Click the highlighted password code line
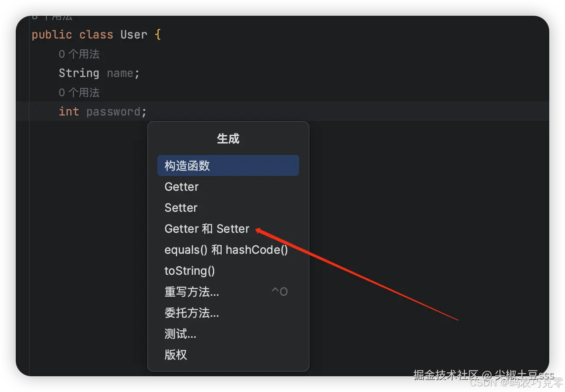This screenshot has width=565, height=392. (102, 112)
